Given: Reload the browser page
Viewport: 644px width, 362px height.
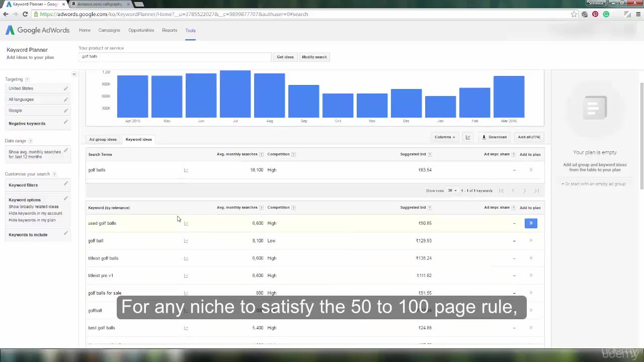Looking at the screenshot, I should (x=25, y=14).
